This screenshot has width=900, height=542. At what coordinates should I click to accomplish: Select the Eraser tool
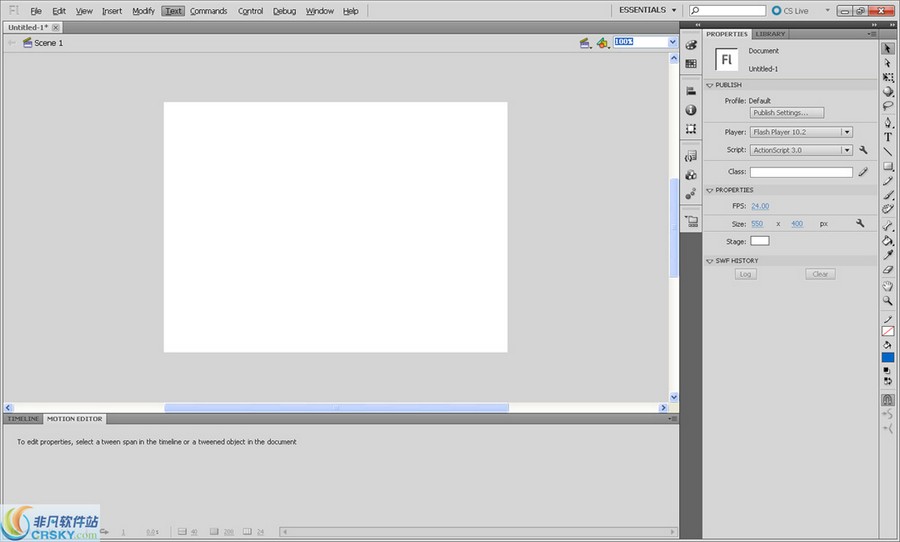(x=887, y=269)
